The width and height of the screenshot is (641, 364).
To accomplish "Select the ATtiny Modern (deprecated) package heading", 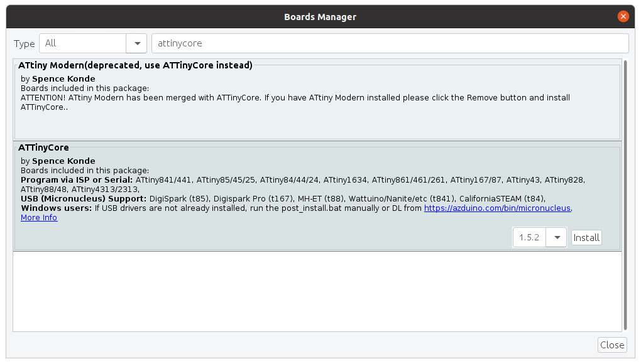I will coord(135,65).
